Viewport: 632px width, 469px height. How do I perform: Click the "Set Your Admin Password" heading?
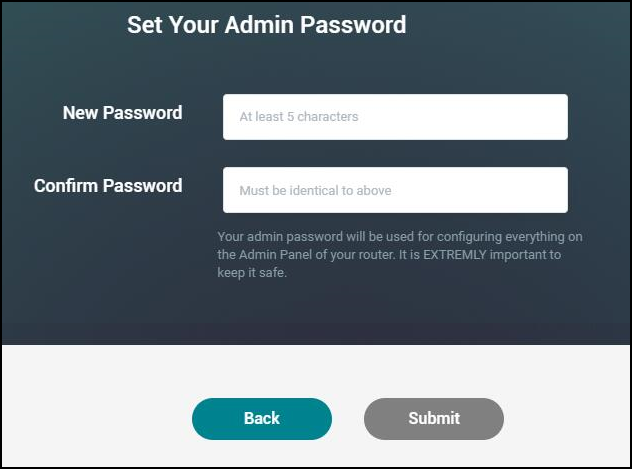(266, 25)
